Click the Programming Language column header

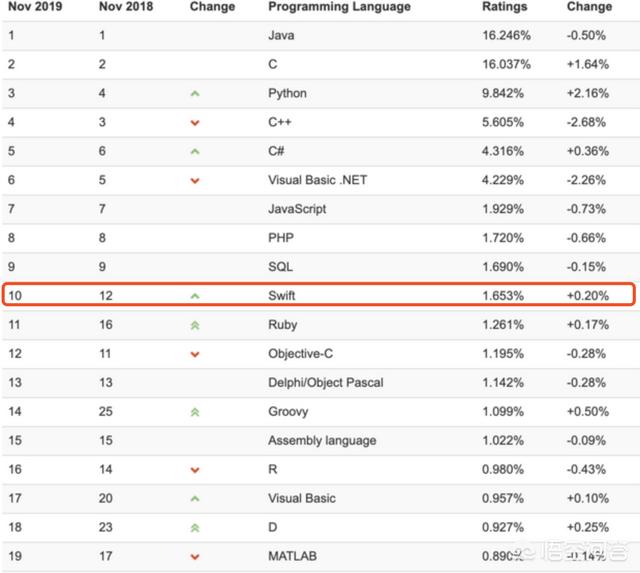[339, 7]
